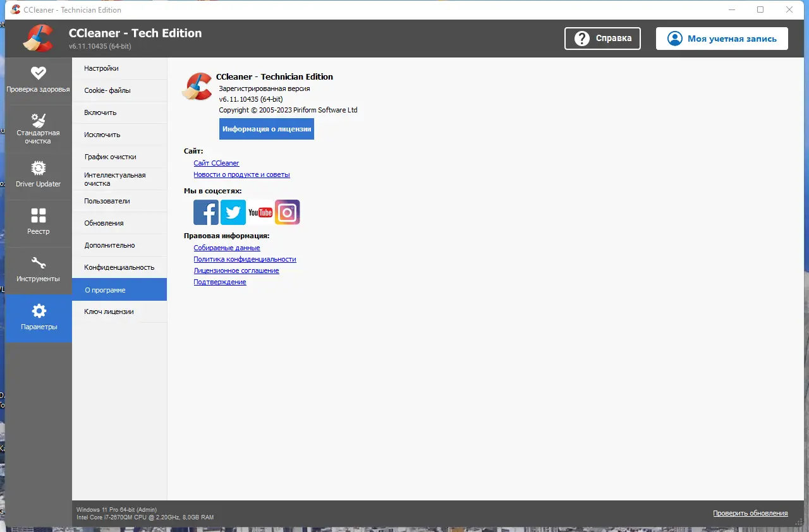Open CCleaner's Facebook page
The height and width of the screenshot is (532, 809).
pos(206,212)
